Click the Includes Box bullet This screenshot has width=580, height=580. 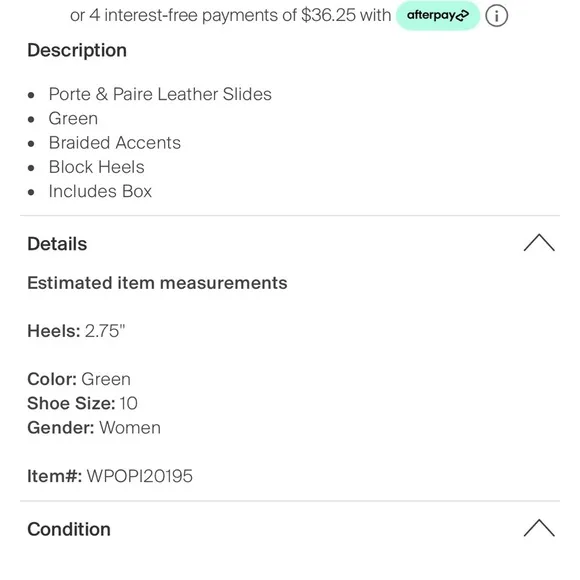[x=100, y=191]
